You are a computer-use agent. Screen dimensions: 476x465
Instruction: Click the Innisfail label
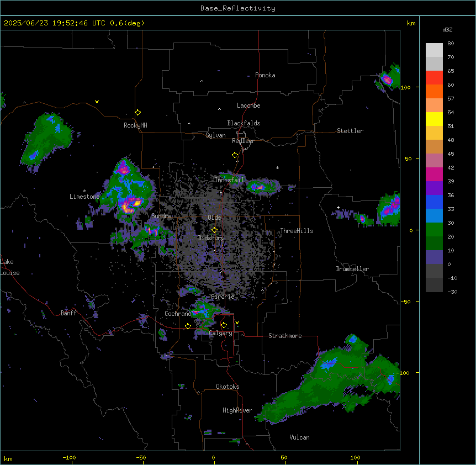[229, 180]
